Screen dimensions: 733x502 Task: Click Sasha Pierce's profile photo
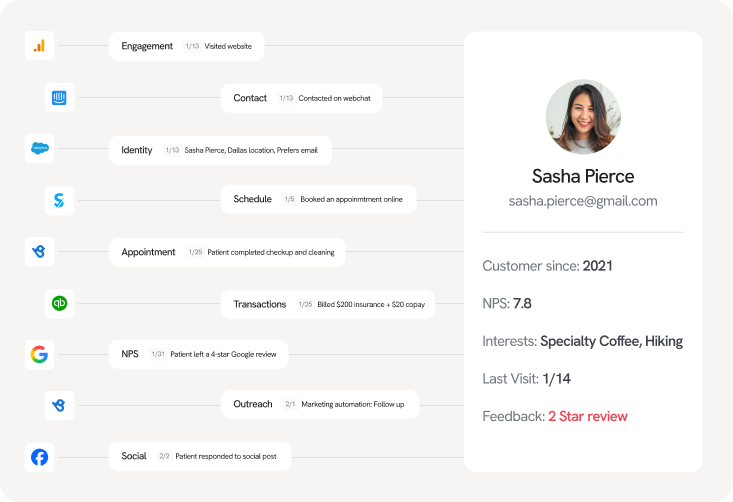tap(583, 116)
